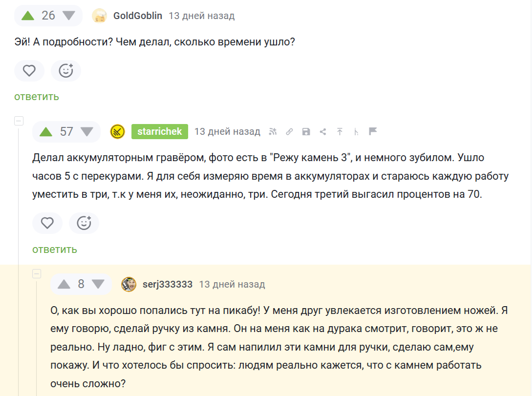Viewport: 532px width, 396px height.
Task: Select the comment branch pointer icon
Action: pos(356,131)
